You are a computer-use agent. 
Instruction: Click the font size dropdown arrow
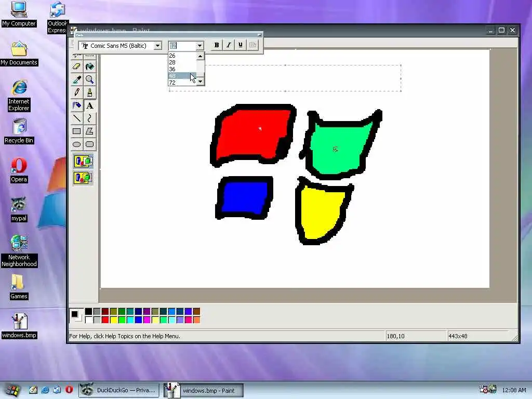click(x=199, y=46)
